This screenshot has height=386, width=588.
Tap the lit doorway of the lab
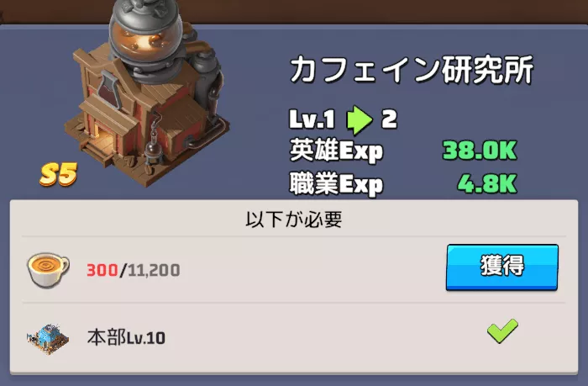point(103,140)
